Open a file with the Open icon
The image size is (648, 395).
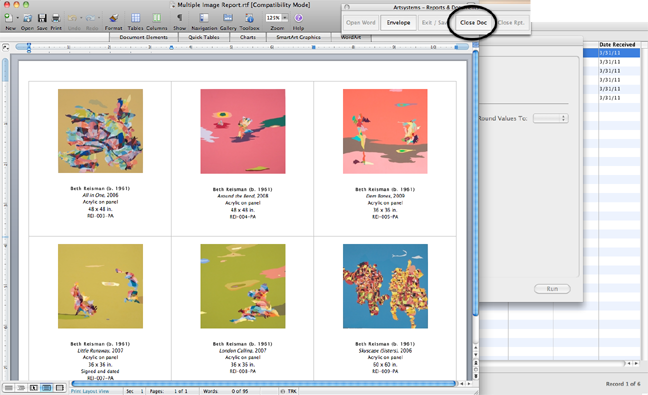click(27, 18)
